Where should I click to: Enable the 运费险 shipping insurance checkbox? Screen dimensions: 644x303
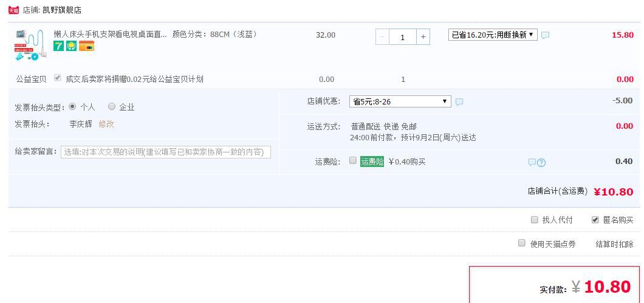(x=353, y=161)
